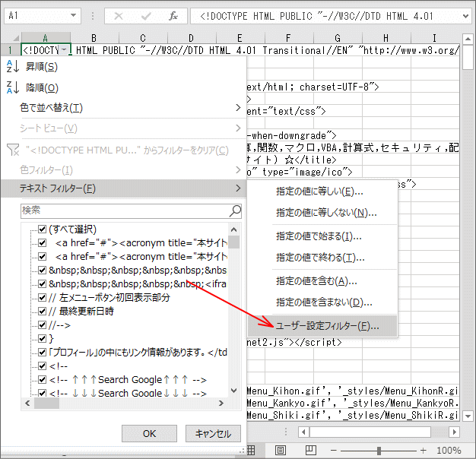The width and height of the screenshot is (476, 459).
Task: Select column F header
Action: [288, 38]
